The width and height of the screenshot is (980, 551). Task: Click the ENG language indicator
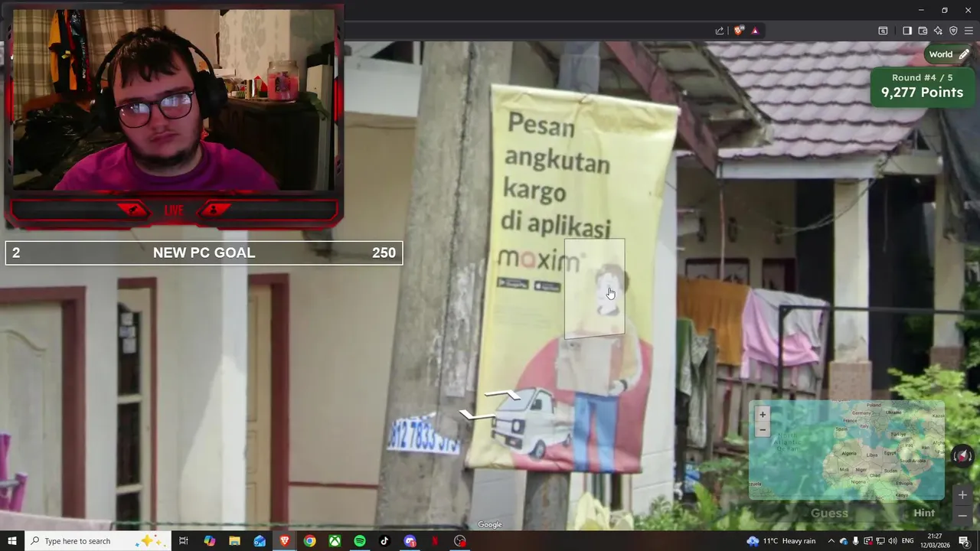(908, 541)
